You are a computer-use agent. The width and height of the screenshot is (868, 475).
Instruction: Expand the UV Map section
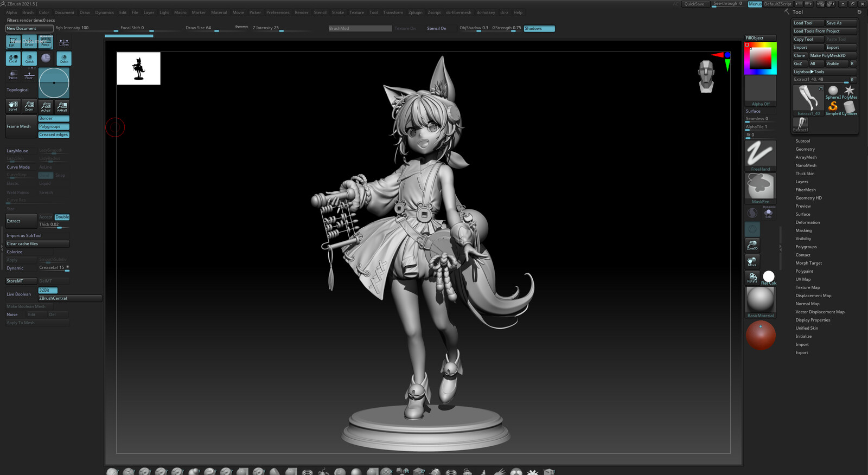[x=803, y=279]
